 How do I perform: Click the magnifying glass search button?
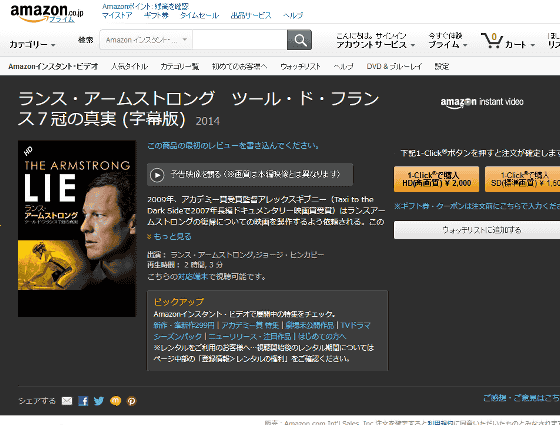[x=299, y=40]
